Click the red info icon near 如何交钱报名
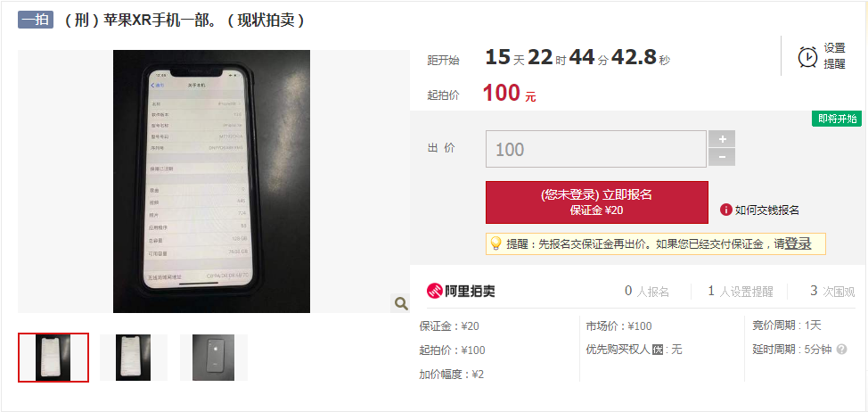This screenshot has width=868, height=412. click(725, 210)
